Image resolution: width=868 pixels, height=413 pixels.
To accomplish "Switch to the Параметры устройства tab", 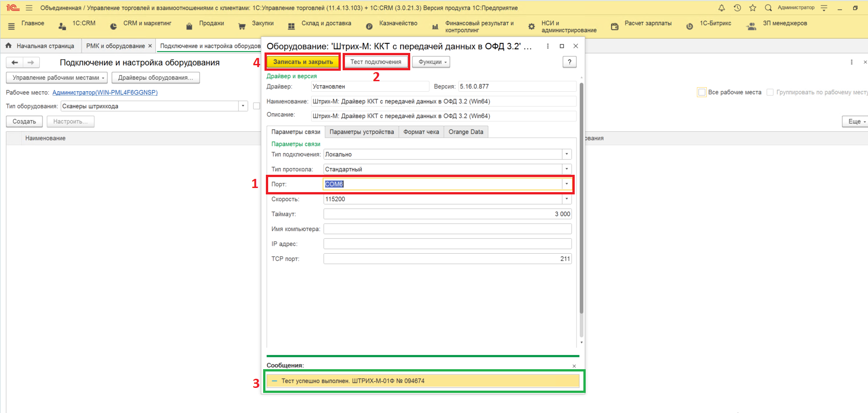I will click(x=361, y=132).
